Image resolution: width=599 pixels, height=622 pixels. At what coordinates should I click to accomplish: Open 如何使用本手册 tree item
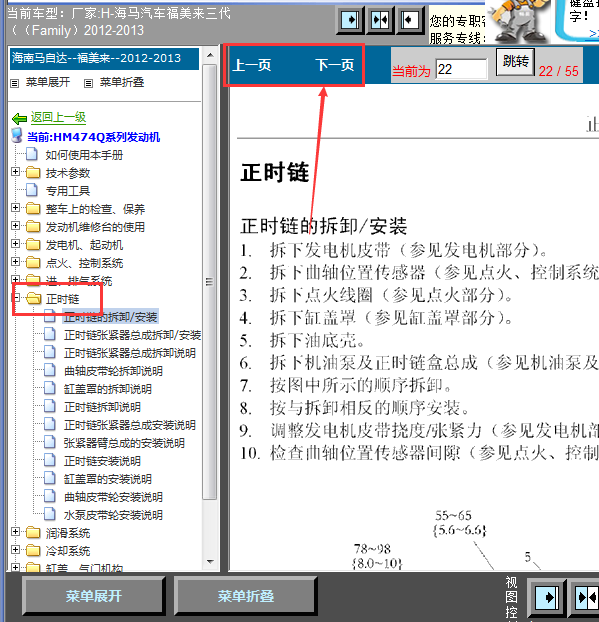pyautogui.click(x=84, y=155)
